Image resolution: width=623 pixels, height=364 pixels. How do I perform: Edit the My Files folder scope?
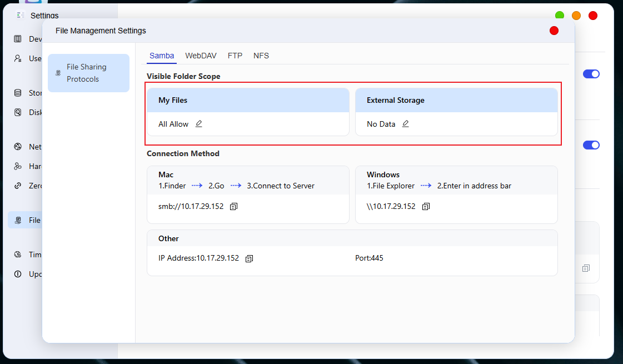(x=198, y=124)
